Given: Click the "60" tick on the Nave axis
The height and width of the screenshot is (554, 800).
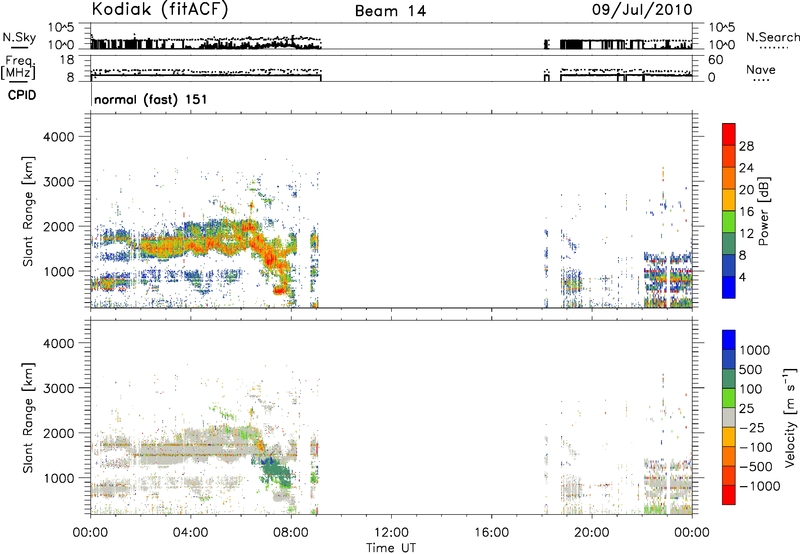Looking at the screenshot, I should coord(716,60).
